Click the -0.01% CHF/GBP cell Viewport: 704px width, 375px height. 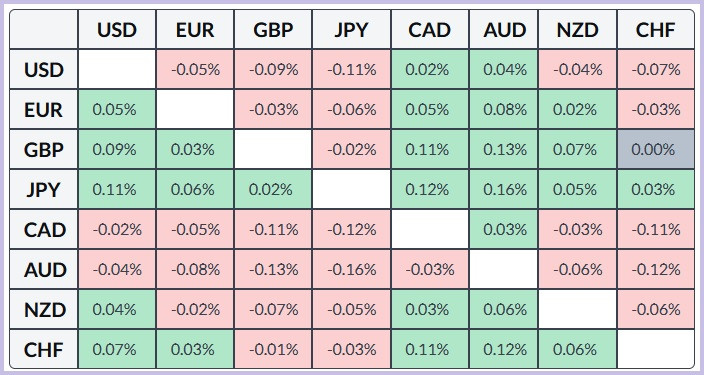pos(273,349)
